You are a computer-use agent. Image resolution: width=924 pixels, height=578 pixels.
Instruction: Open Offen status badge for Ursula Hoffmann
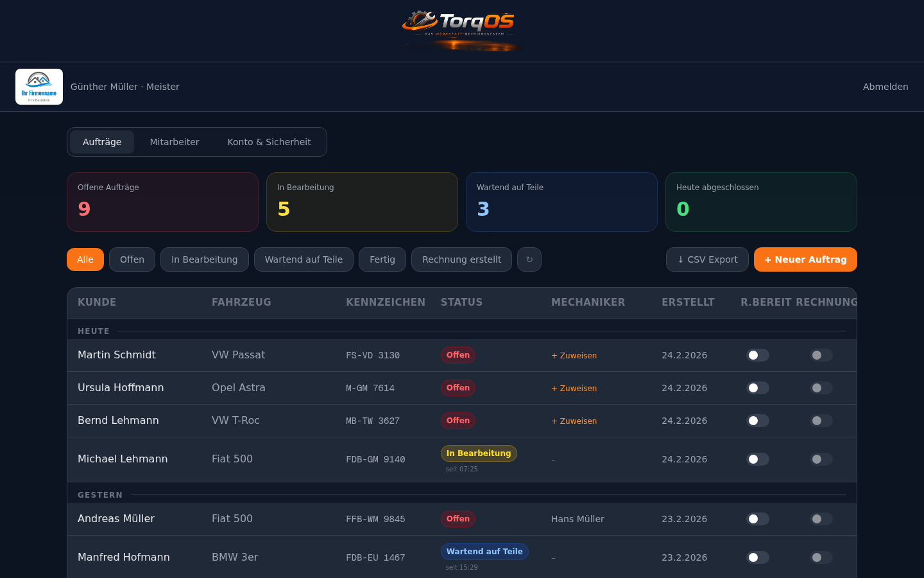coord(458,388)
